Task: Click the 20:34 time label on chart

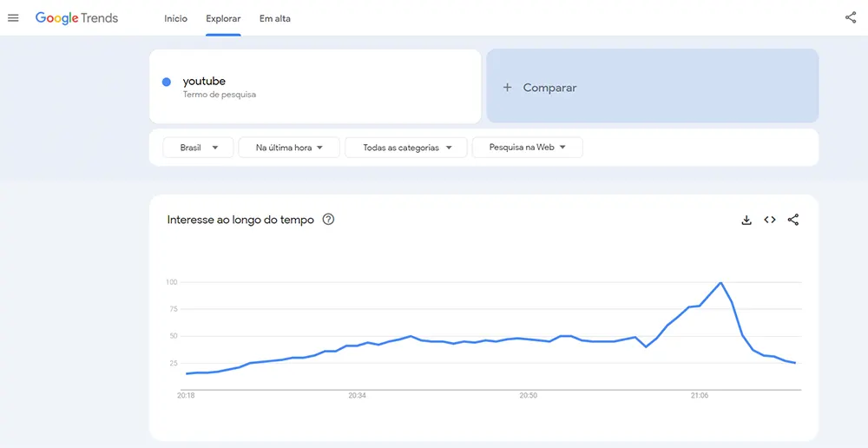Action: pos(358,396)
